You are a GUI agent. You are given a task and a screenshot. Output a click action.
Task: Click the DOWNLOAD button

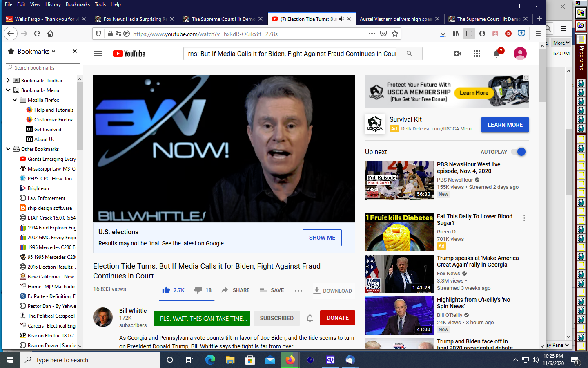[x=333, y=291]
